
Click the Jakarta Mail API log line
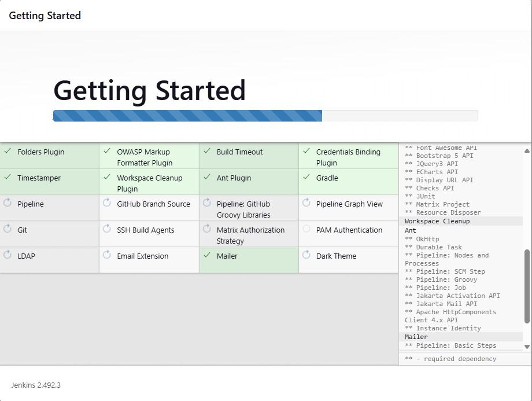tap(441, 304)
